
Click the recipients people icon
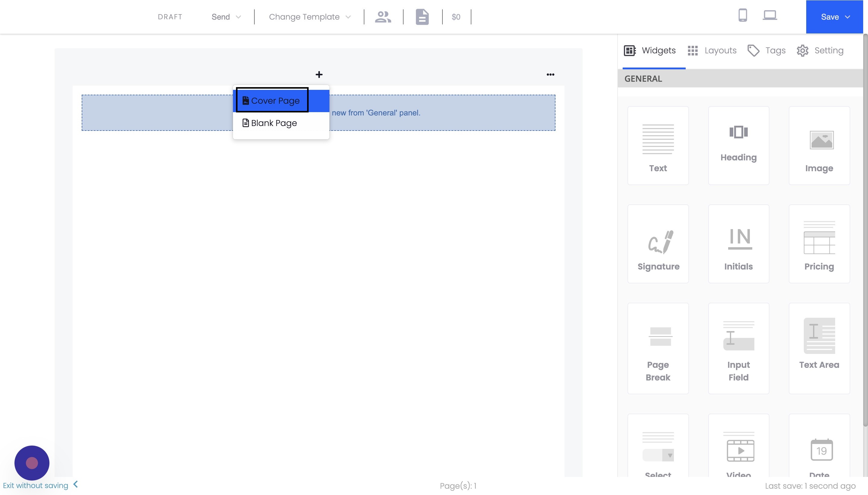(383, 17)
